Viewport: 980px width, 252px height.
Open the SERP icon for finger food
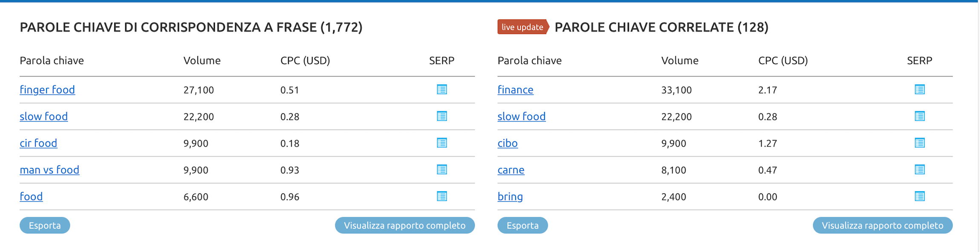(x=442, y=90)
